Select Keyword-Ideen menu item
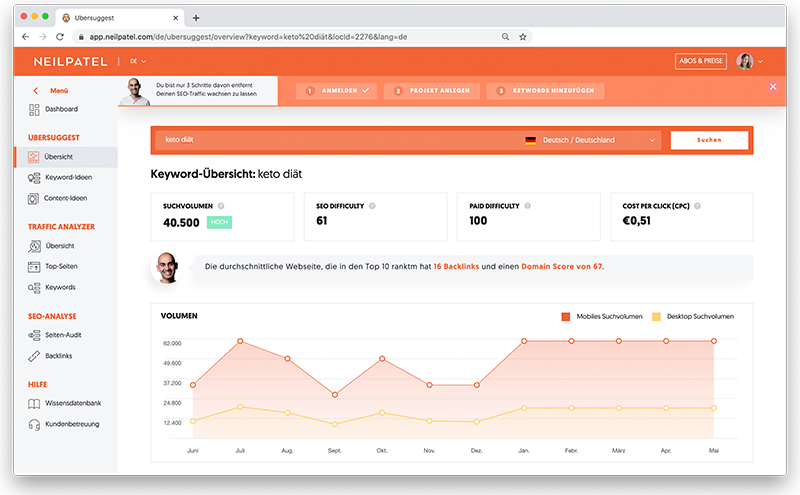 point(68,178)
